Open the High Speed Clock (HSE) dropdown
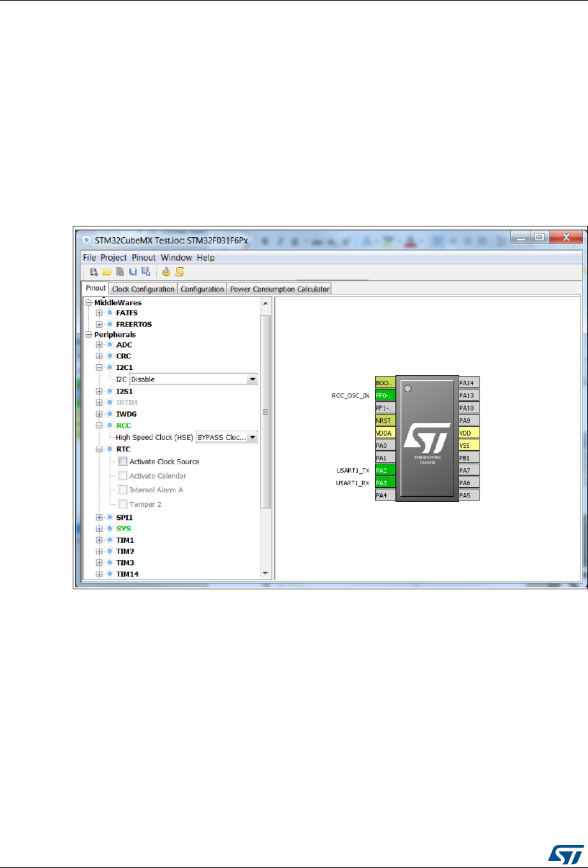Viewport: 588px width, 868px height. point(226,438)
